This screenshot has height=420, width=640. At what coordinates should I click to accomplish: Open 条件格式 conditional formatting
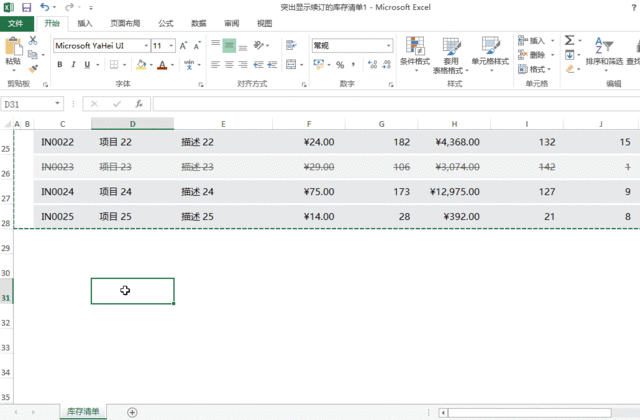click(x=415, y=51)
